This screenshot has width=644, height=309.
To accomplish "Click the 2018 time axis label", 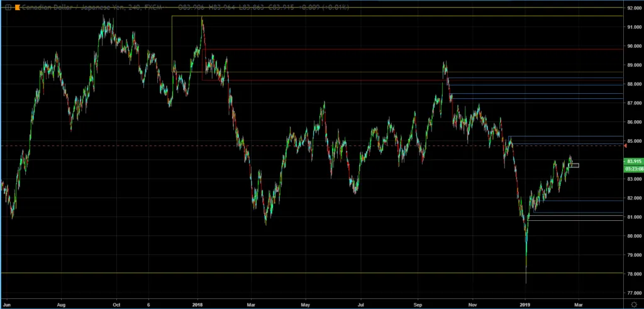I will 198,305.
